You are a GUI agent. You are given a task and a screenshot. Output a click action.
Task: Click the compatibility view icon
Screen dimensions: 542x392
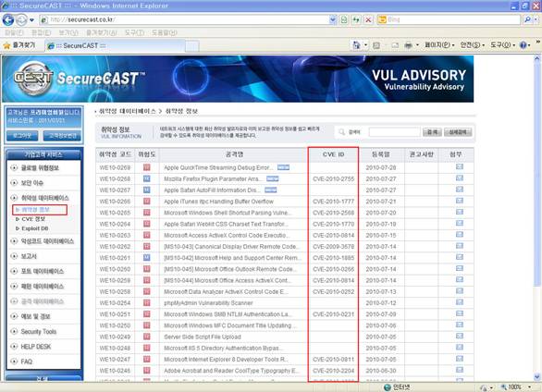click(344, 19)
